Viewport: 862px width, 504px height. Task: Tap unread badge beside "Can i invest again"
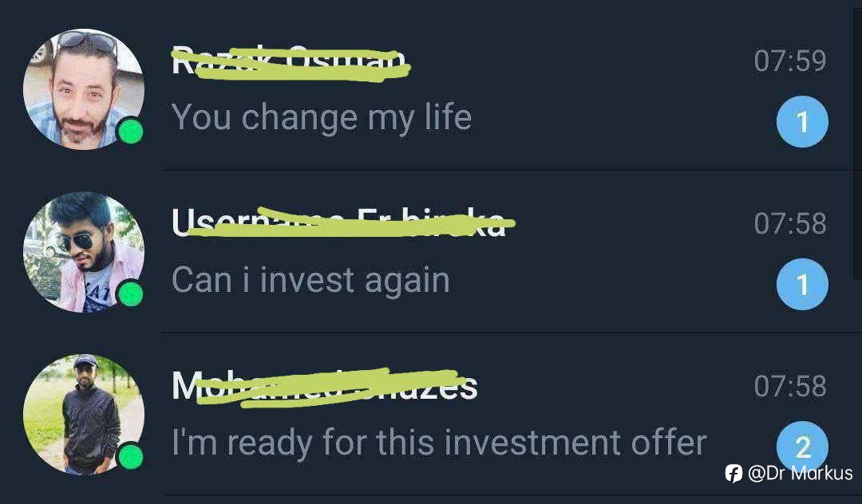point(802,285)
